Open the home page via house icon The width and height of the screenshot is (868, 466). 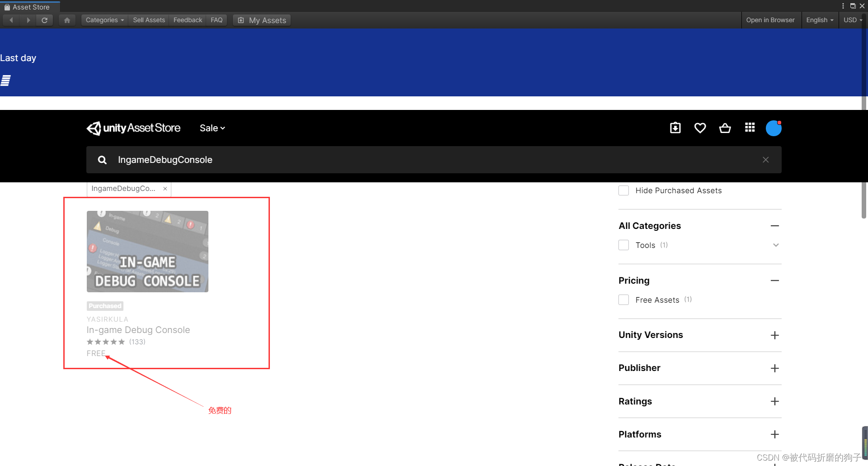point(67,20)
